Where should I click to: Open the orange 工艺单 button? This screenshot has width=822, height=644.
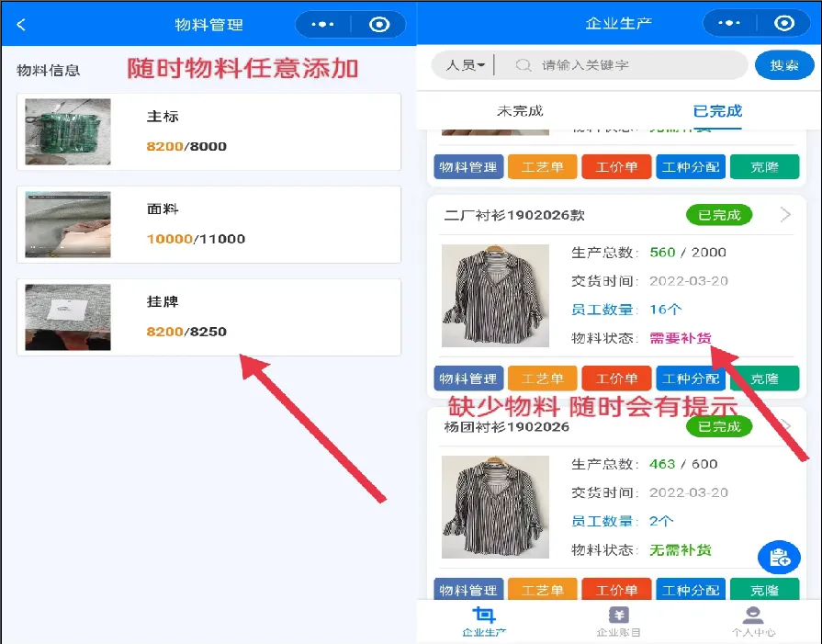(543, 378)
